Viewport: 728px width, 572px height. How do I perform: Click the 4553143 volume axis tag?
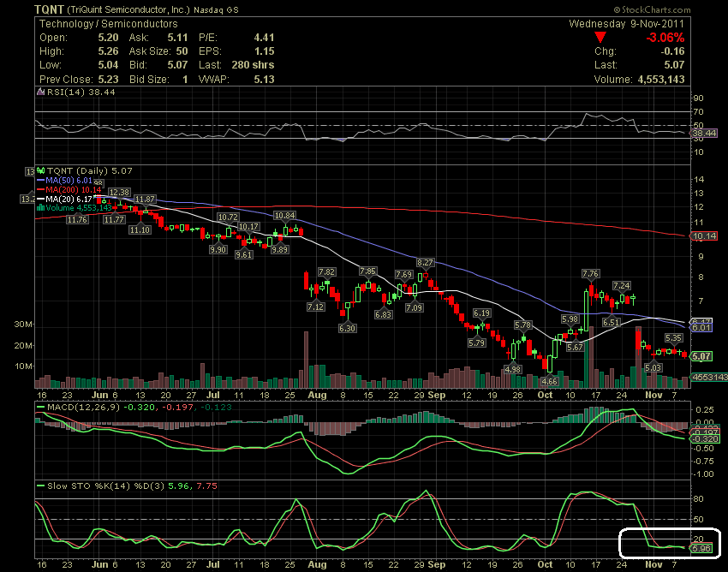(709, 377)
